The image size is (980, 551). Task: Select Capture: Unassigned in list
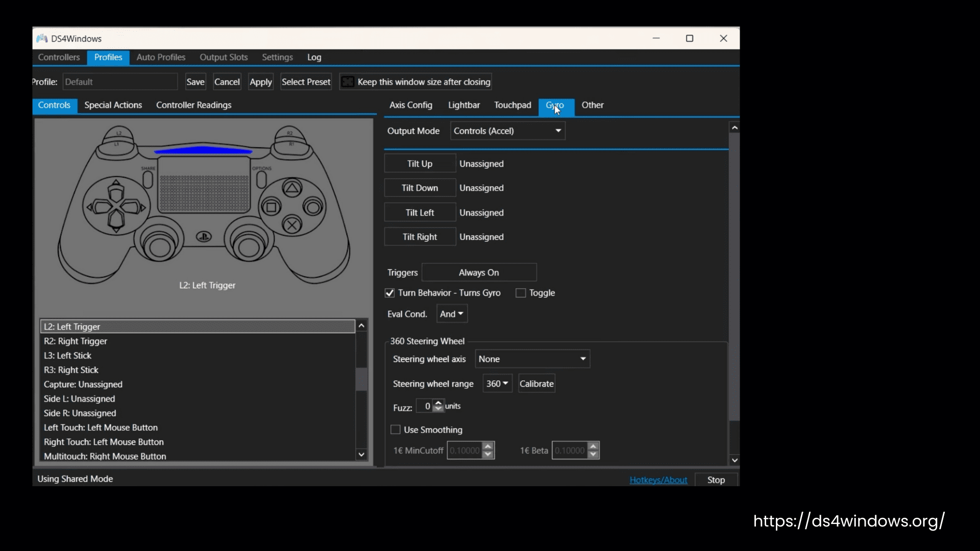(x=198, y=385)
